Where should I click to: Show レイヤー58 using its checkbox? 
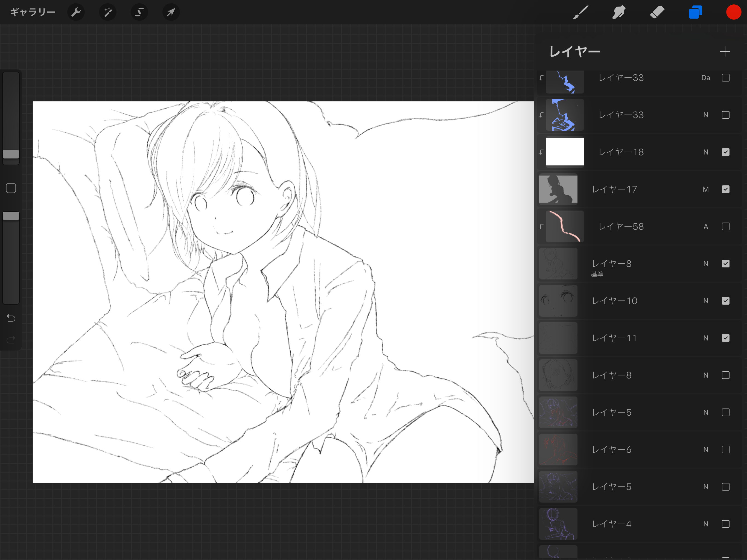(x=725, y=226)
